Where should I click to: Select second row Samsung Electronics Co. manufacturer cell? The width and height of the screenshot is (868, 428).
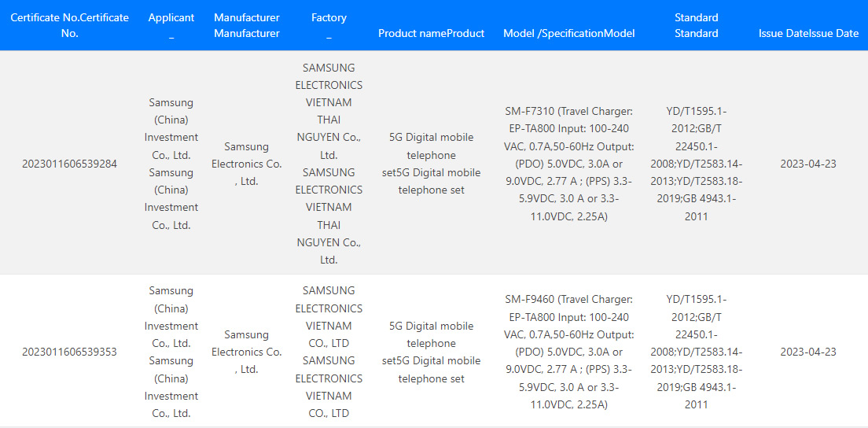click(247, 352)
